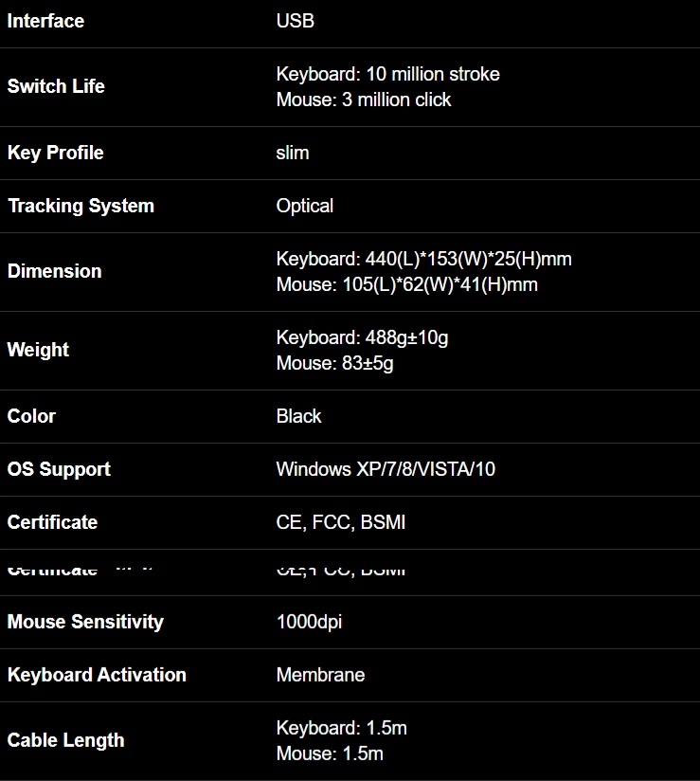
Task: Click the Tracking System label
Action: pos(81,206)
